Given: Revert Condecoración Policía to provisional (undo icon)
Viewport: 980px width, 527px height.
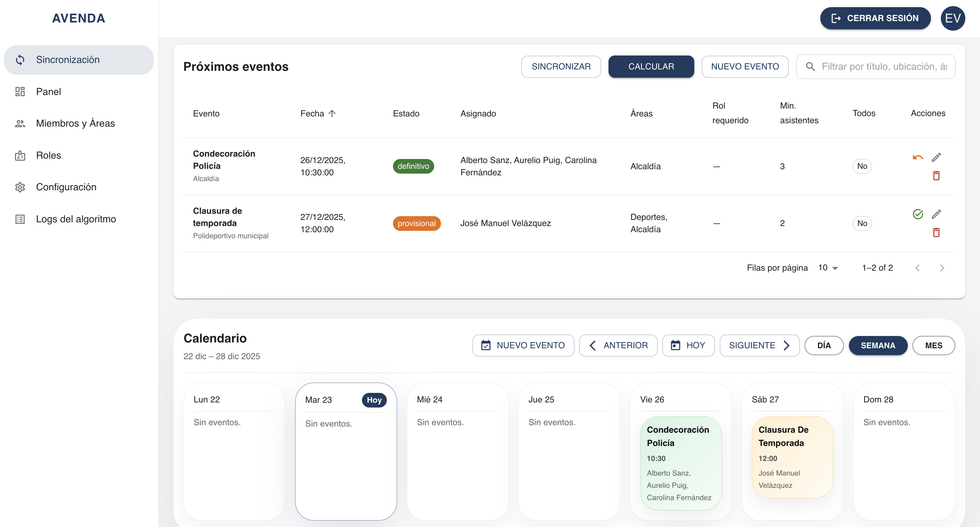Looking at the screenshot, I should click(x=918, y=157).
